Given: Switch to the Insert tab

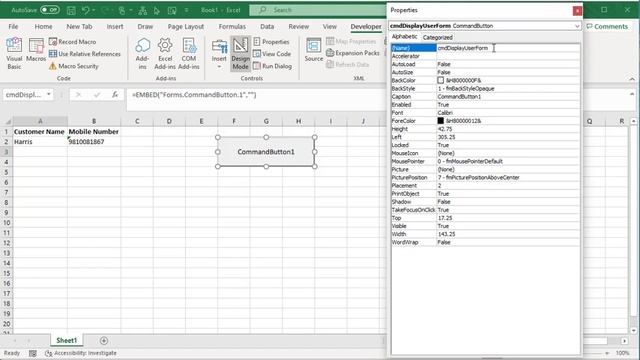Looking at the screenshot, I should click(x=115, y=27).
